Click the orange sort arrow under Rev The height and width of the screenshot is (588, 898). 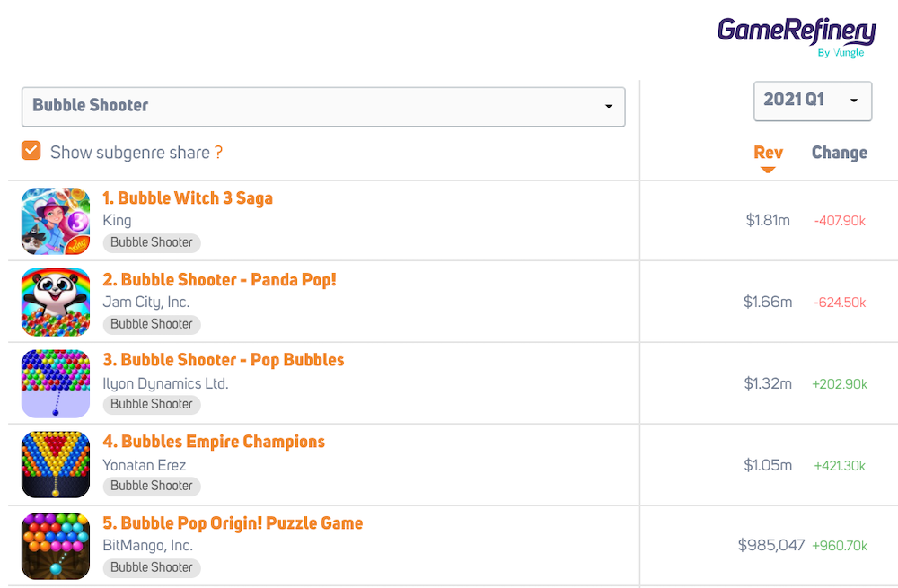point(768,170)
